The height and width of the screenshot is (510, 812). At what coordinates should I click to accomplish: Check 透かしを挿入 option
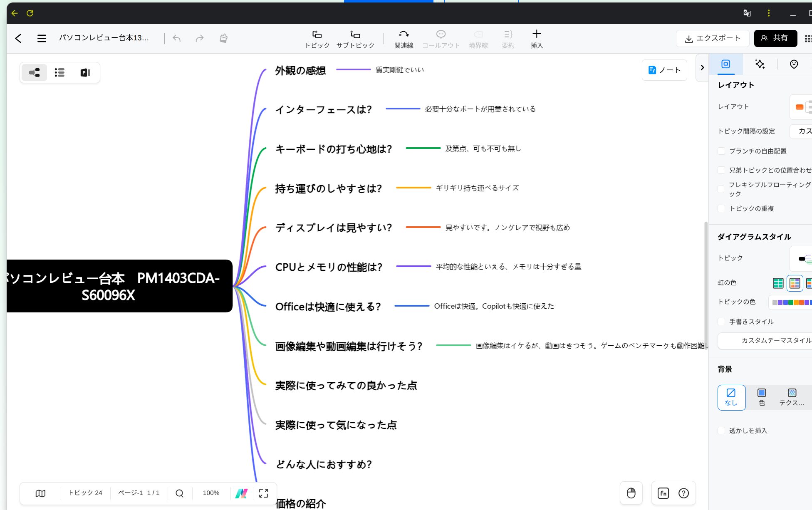coord(722,431)
